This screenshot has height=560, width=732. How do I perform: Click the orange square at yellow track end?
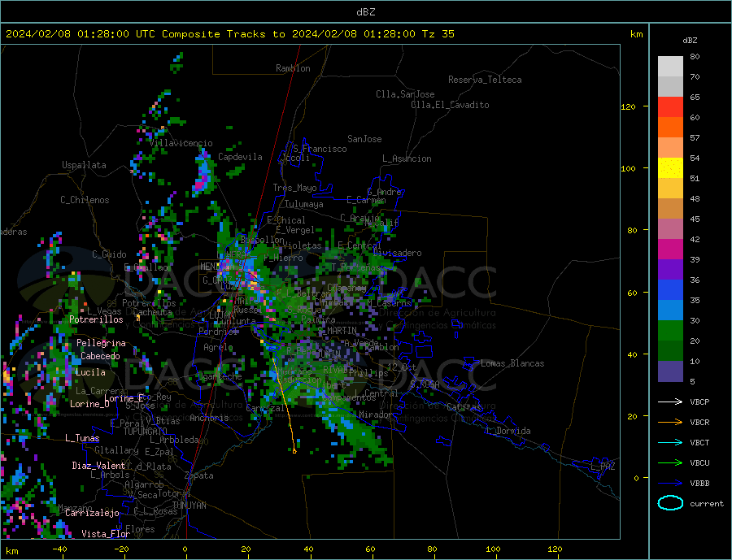point(294,451)
